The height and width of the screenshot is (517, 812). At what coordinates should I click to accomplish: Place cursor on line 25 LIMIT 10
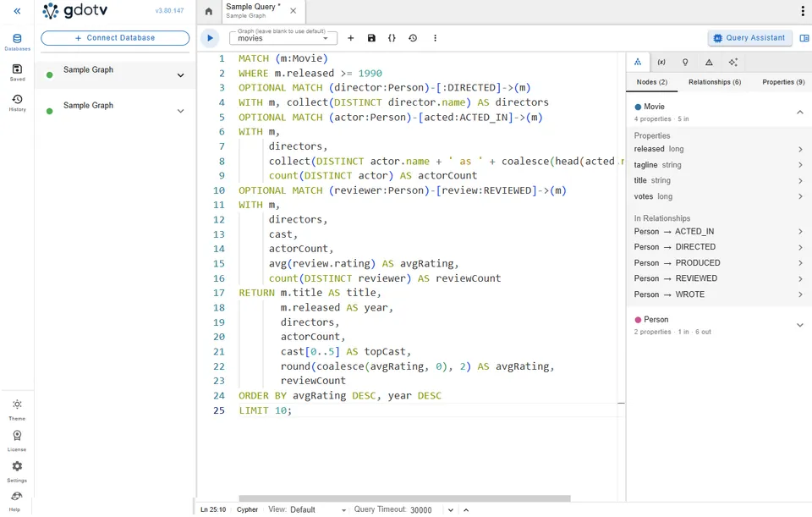265,410
